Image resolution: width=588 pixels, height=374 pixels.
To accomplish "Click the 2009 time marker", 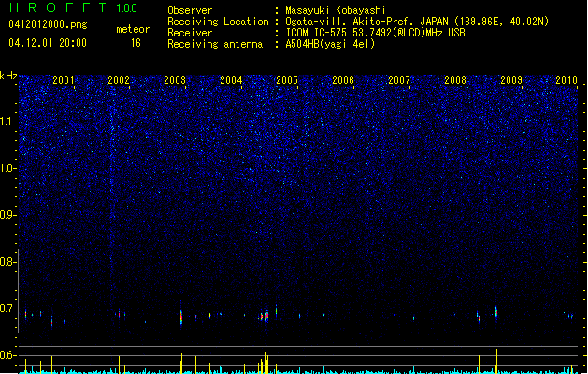I will pyautogui.click(x=511, y=80).
